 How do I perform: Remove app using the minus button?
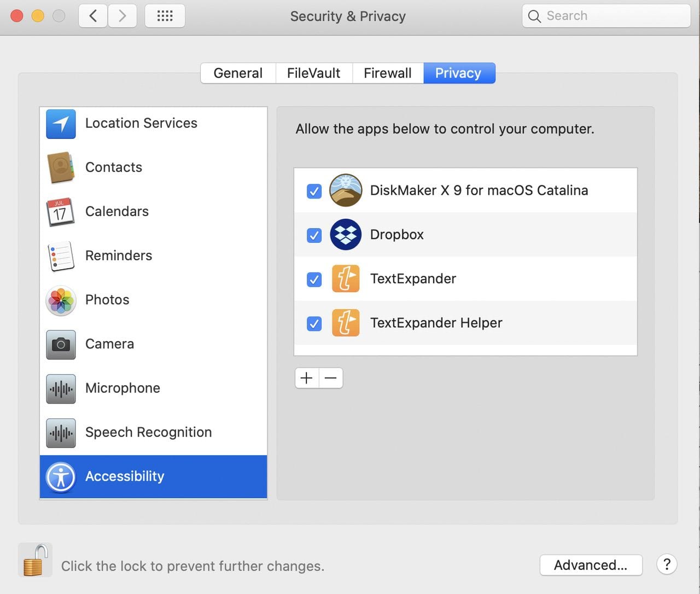click(x=331, y=378)
